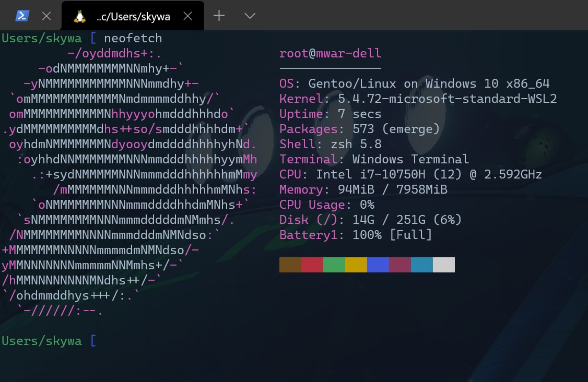588x382 pixels.
Task: Click the white color block
Action: coord(444,265)
